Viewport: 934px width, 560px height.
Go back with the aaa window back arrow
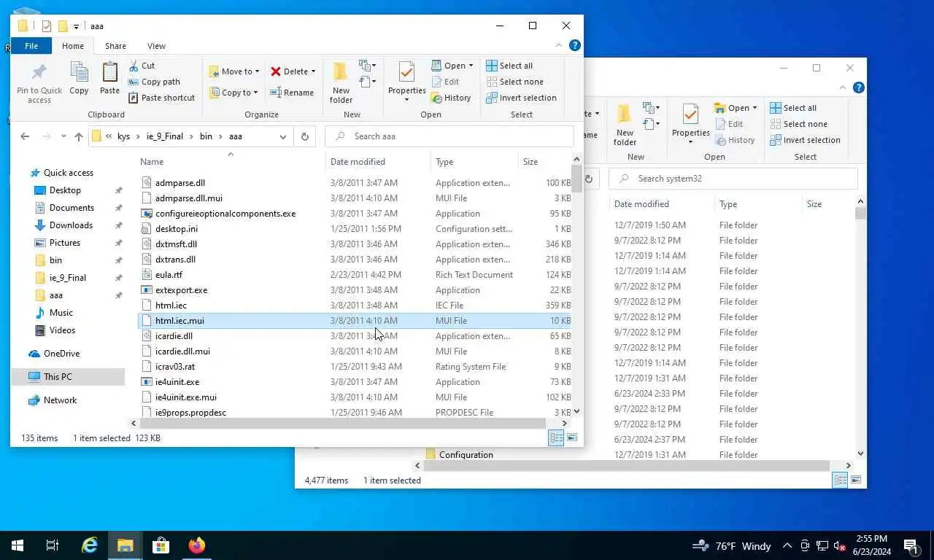(x=25, y=136)
